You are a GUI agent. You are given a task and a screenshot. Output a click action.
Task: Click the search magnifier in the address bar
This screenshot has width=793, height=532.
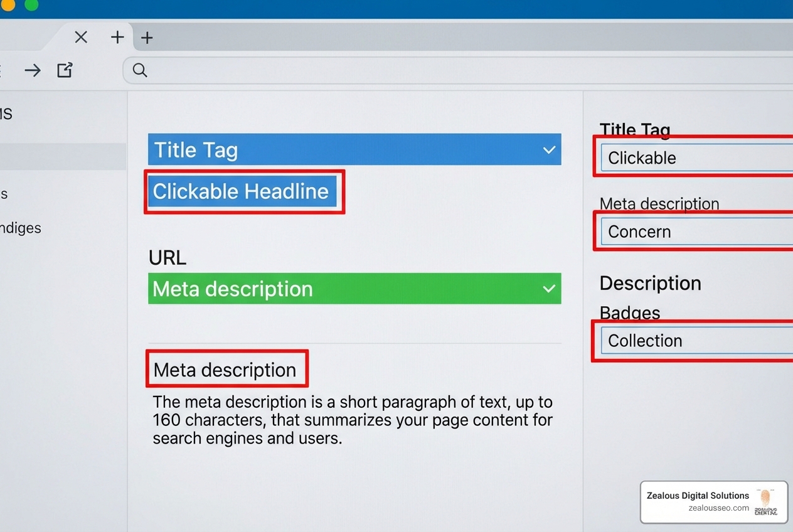click(x=139, y=70)
